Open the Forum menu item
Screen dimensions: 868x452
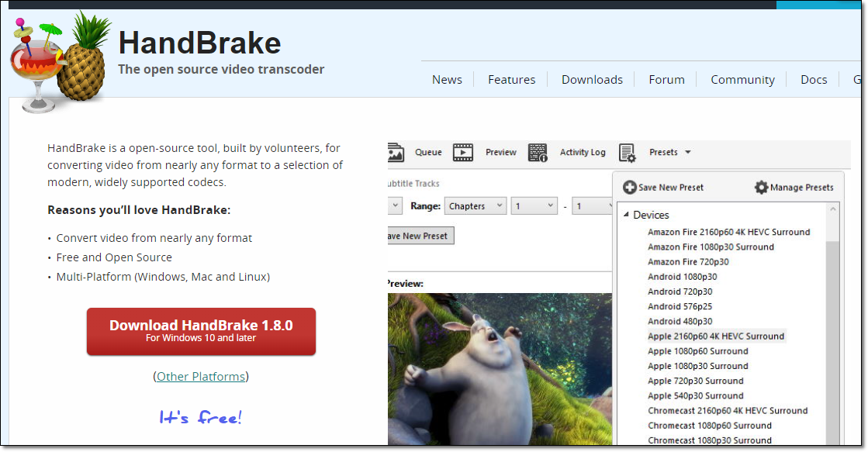[666, 80]
